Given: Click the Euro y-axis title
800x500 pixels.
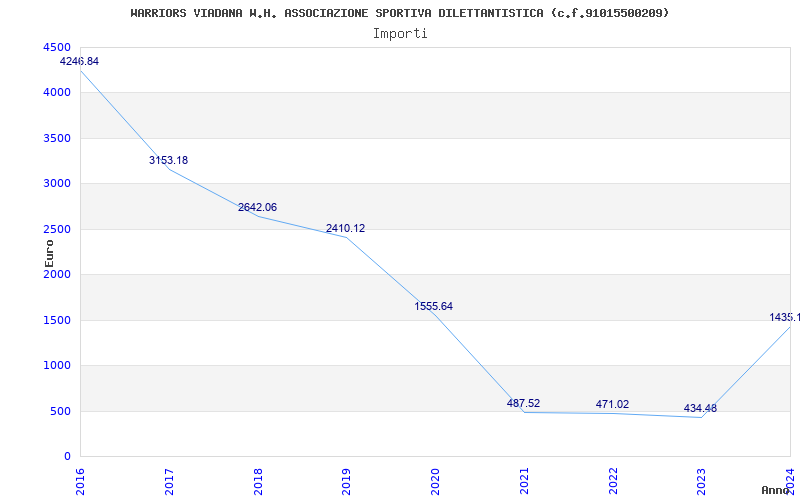Looking at the screenshot, I should click(49, 253).
